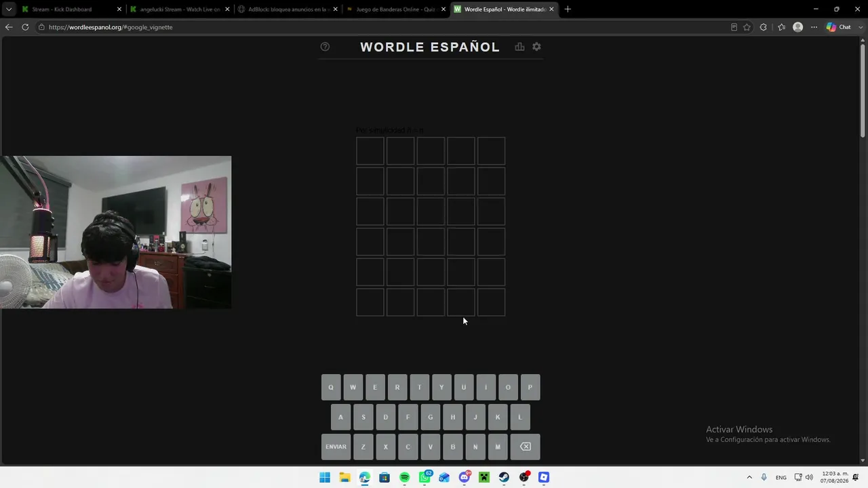Click the backspace delete key
The width and height of the screenshot is (868, 488).
(525, 447)
